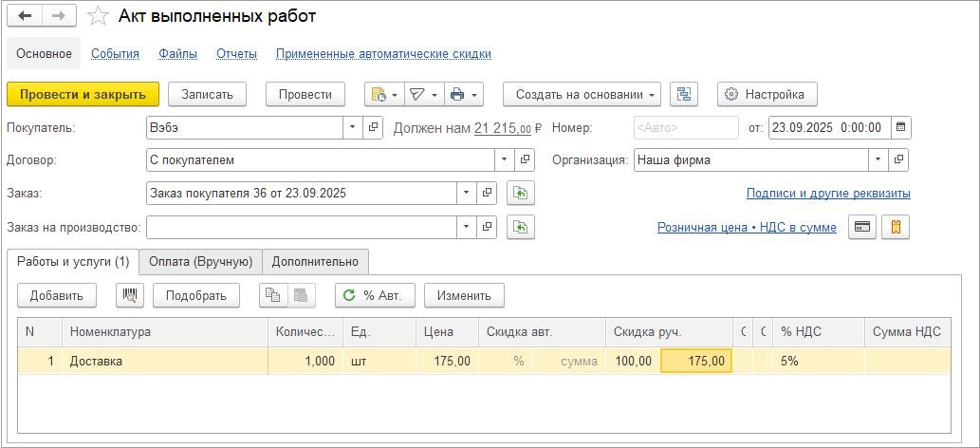Click the Покупатель field with Вэбэ

245,127
